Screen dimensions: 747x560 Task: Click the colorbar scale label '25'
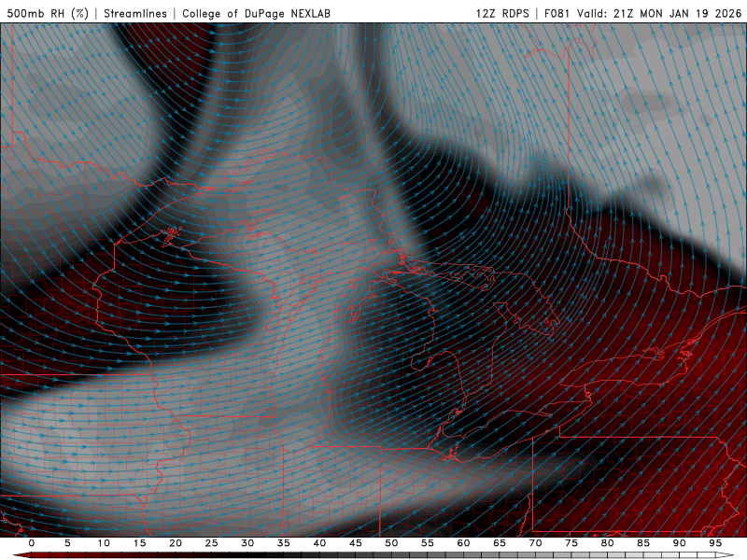click(x=211, y=543)
